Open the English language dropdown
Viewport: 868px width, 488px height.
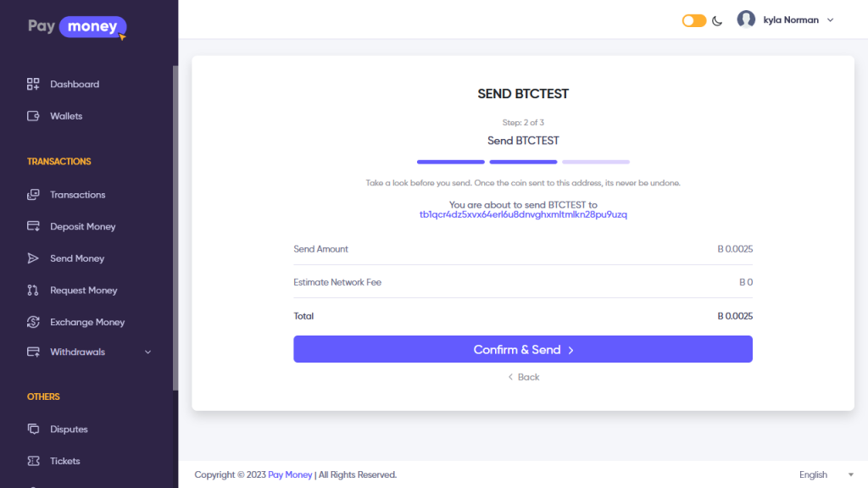[826, 474]
